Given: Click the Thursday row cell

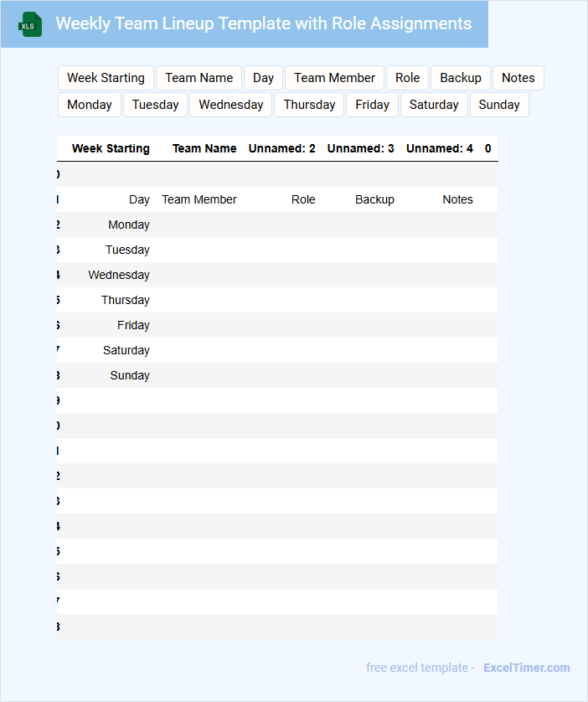Looking at the screenshot, I should coord(126,300).
